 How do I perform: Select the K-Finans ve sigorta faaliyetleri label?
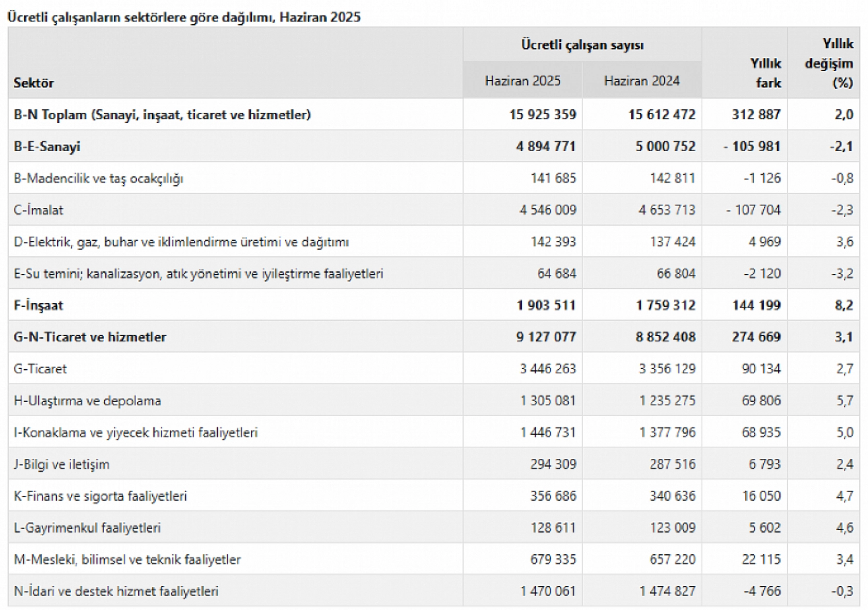coord(100,496)
